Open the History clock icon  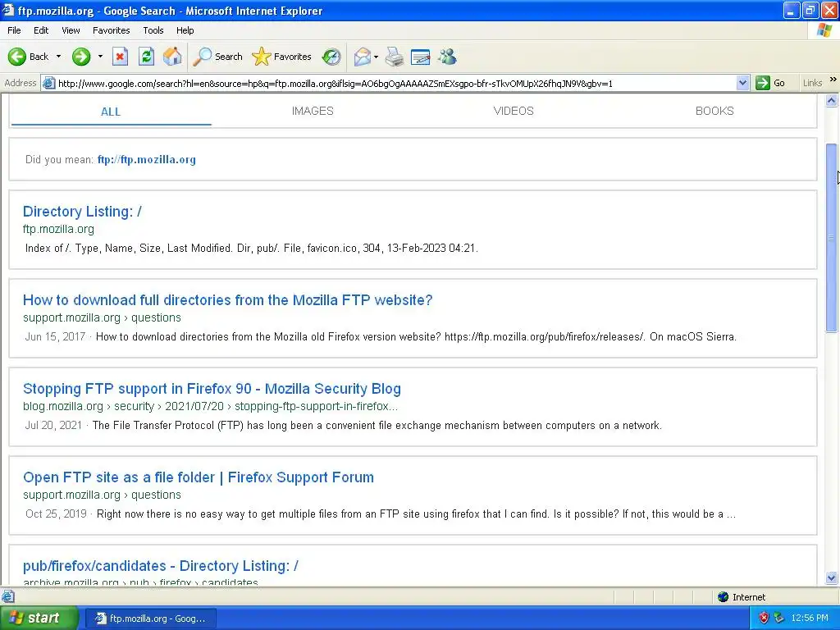(331, 57)
